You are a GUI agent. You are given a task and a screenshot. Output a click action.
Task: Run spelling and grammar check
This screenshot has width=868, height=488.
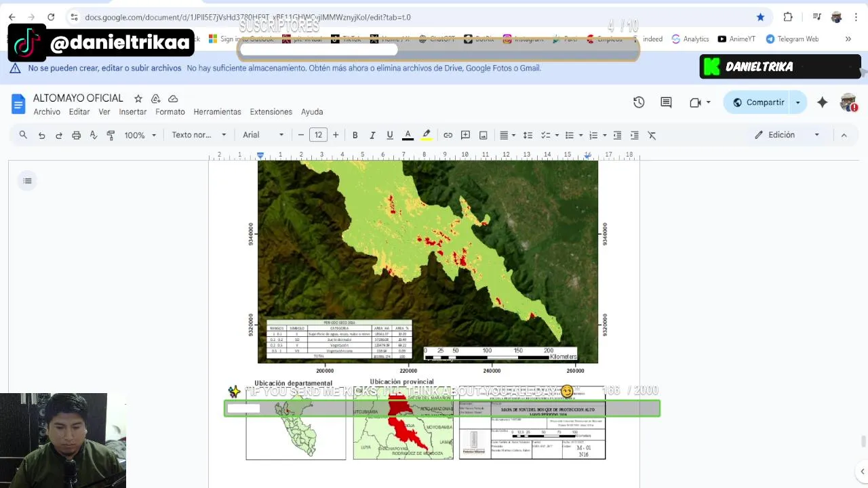pyautogui.click(x=94, y=135)
